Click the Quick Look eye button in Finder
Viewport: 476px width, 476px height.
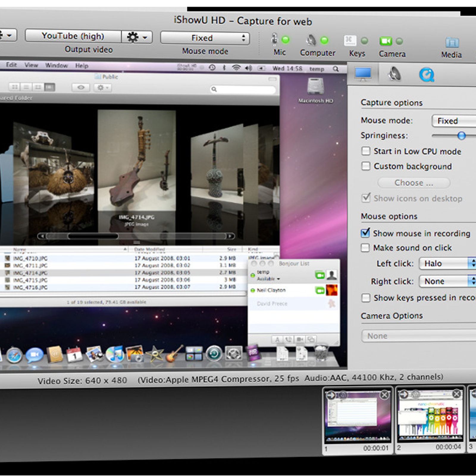(81, 87)
